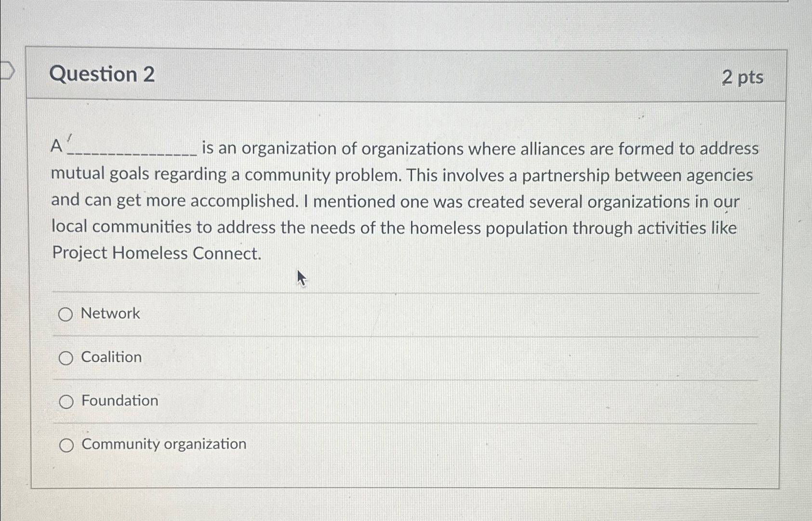The image size is (812, 521).
Task: Click the Foundation answer label
Action: (119, 401)
